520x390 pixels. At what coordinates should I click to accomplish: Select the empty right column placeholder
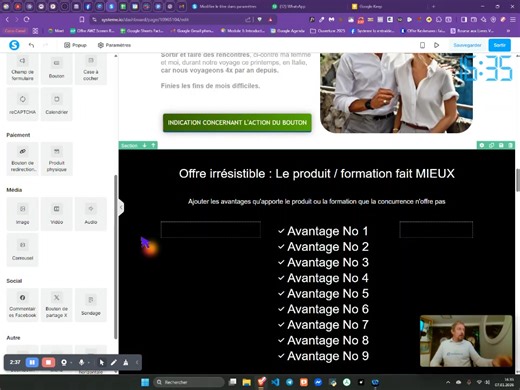(436, 229)
